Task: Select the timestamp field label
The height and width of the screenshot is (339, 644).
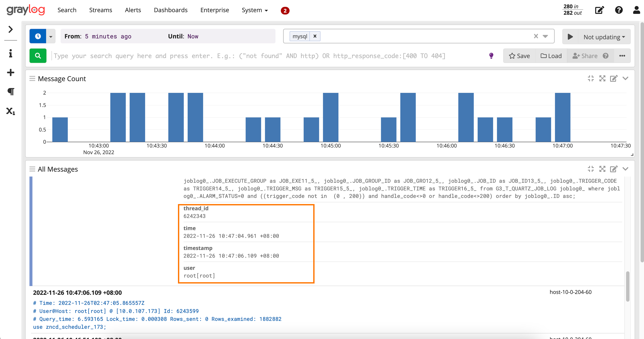Action: 198,248
